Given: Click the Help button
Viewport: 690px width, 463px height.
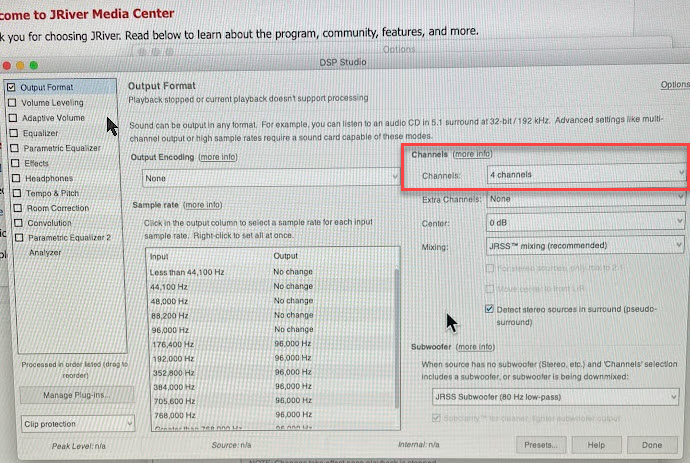Looking at the screenshot, I should [x=596, y=445].
